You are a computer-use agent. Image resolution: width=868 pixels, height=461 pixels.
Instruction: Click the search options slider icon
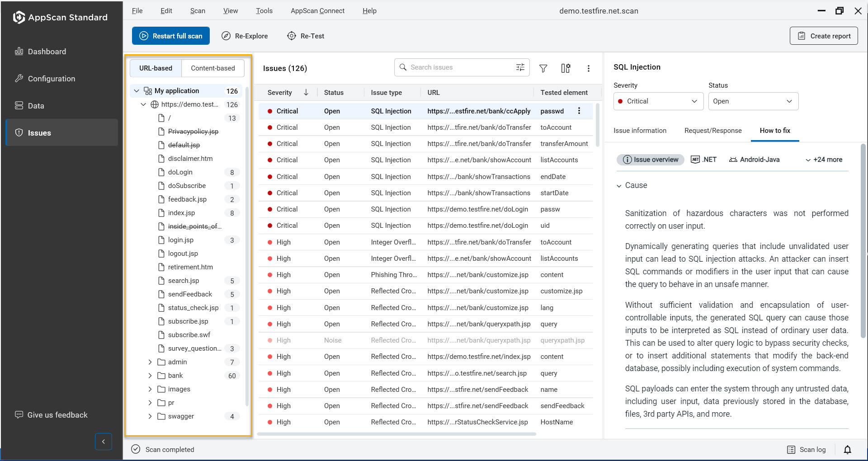click(520, 67)
